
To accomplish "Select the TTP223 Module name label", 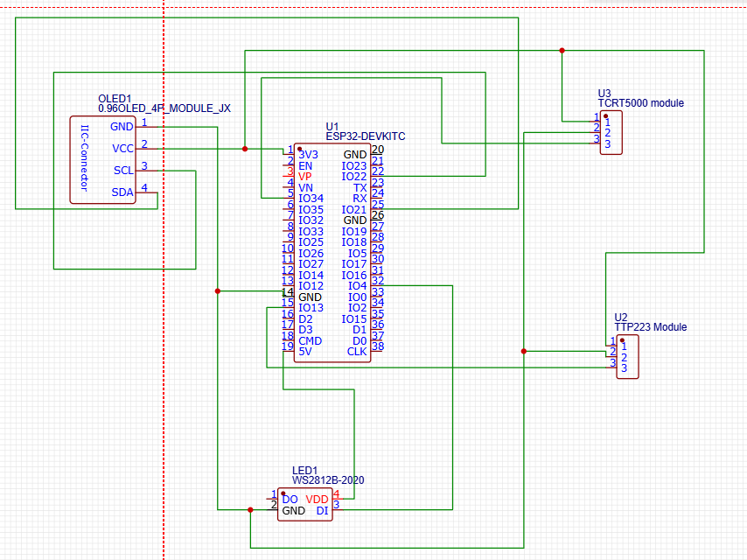I will click(x=650, y=327).
